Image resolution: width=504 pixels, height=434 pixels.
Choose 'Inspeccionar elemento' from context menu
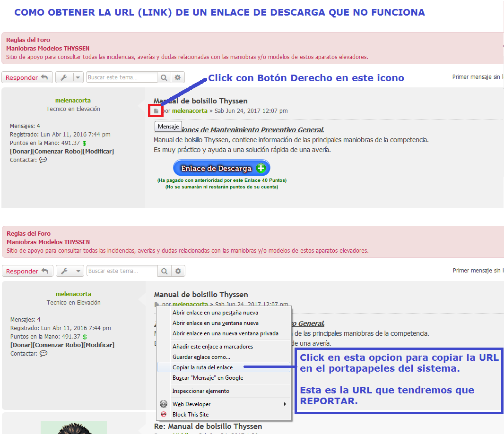(224, 391)
